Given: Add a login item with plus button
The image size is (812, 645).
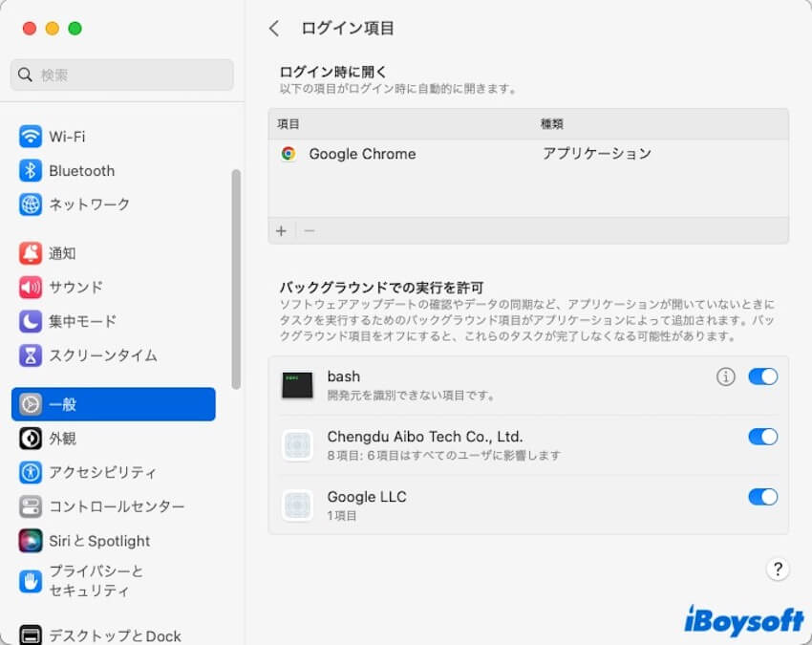Looking at the screenshot, I should pos(281,230).
